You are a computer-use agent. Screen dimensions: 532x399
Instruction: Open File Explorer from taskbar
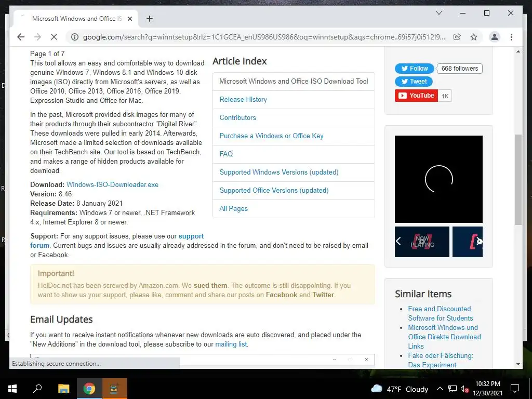63,389
